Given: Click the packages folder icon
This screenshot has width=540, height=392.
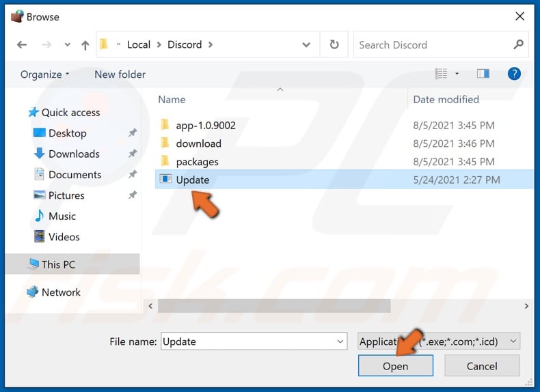Looking at the screenshot, I should click(165, 160).
